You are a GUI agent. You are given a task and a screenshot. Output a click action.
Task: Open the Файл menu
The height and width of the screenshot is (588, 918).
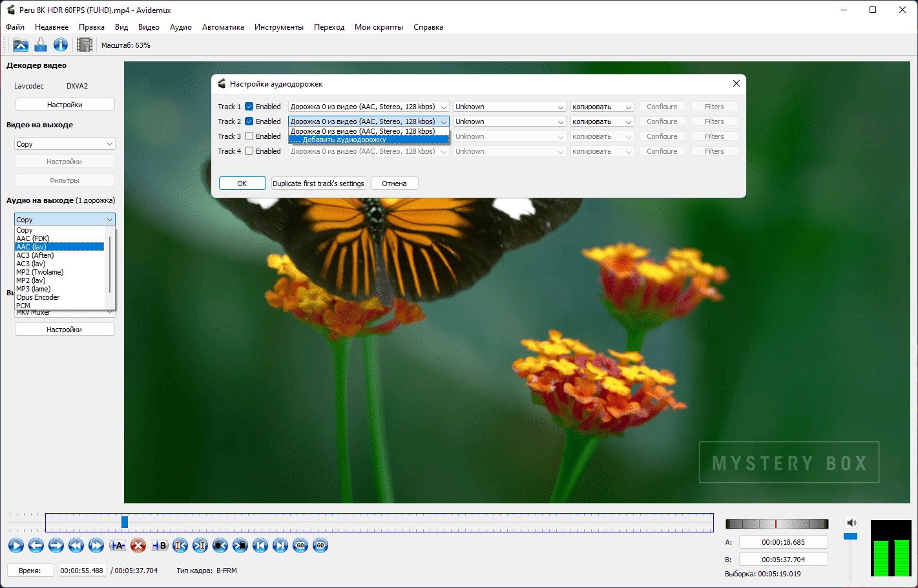point(16,27)
